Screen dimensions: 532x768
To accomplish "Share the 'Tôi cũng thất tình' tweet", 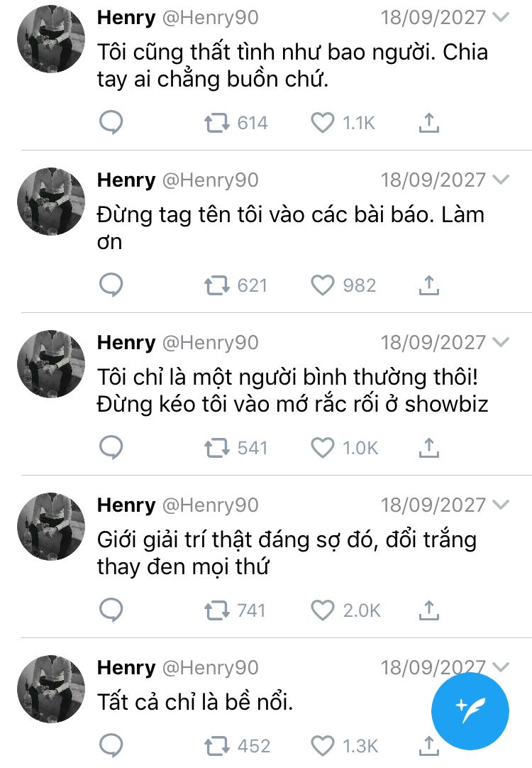I will pos(428,123).
